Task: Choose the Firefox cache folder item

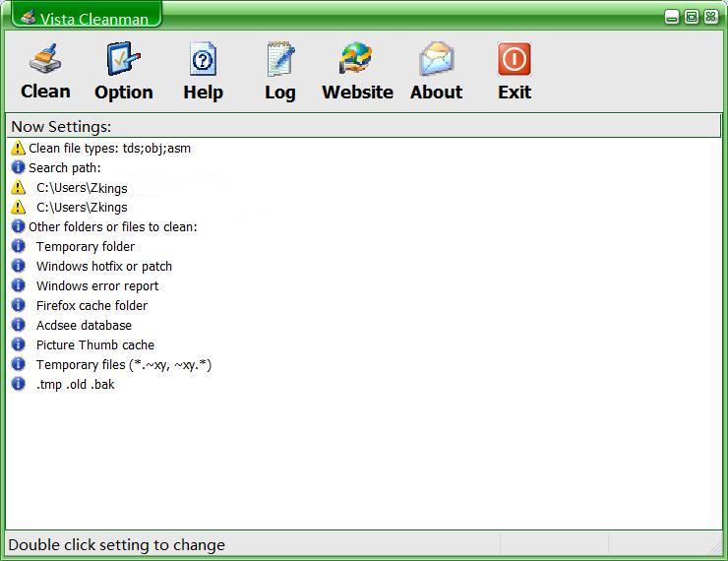Action: point(91,306)
